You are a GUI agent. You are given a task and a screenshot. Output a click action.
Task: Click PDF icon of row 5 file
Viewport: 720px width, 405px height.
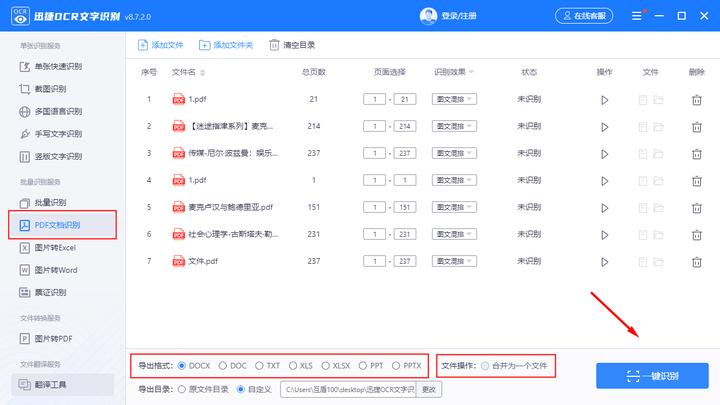click(178, 208)
